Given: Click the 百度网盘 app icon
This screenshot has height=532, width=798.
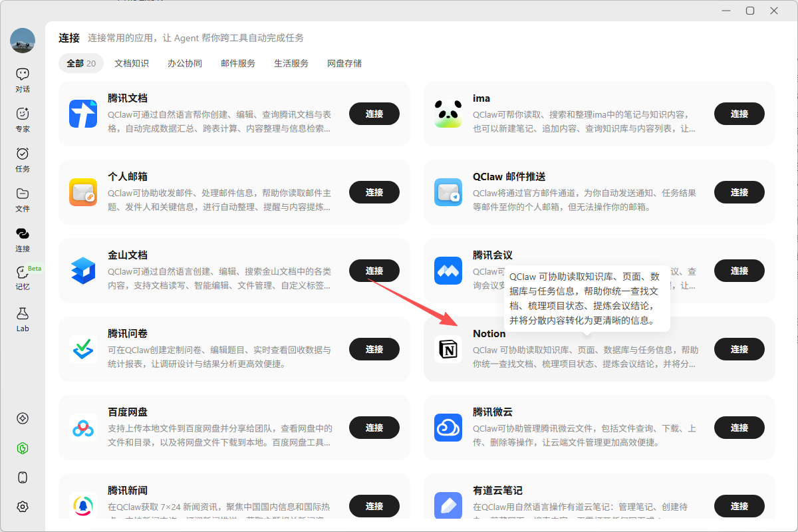Looking at the screenshot, I should click(x=83, y=428).
